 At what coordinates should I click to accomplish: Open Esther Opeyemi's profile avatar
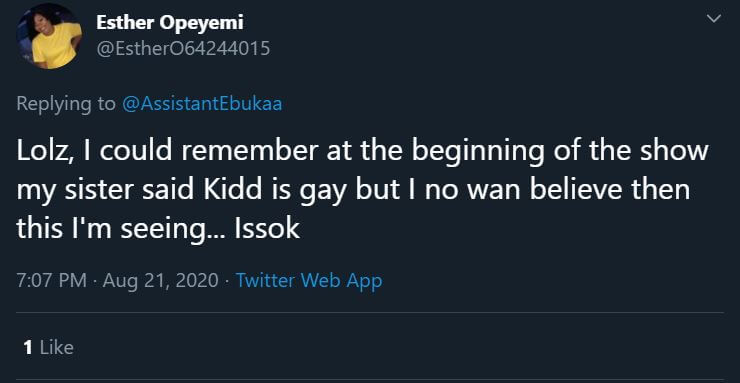[49, 36]
